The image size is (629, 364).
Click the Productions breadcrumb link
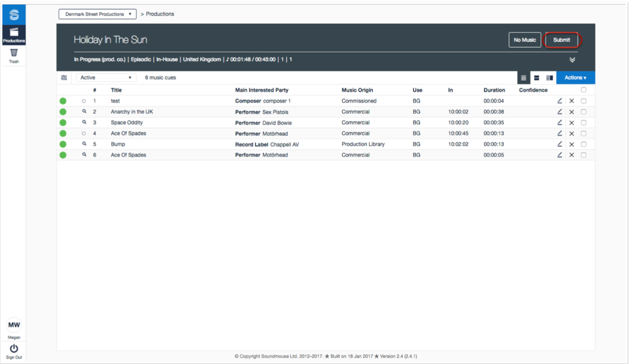[160, 14]
